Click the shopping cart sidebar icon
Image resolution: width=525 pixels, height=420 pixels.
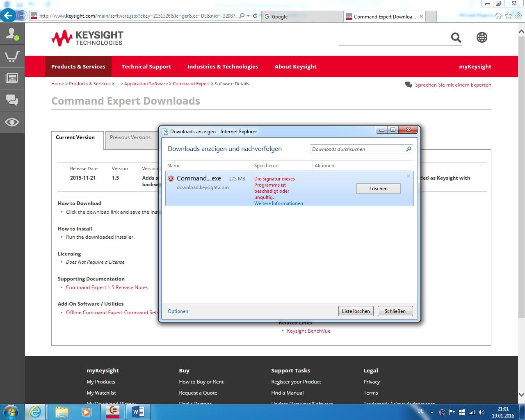[x=12, y=56]
